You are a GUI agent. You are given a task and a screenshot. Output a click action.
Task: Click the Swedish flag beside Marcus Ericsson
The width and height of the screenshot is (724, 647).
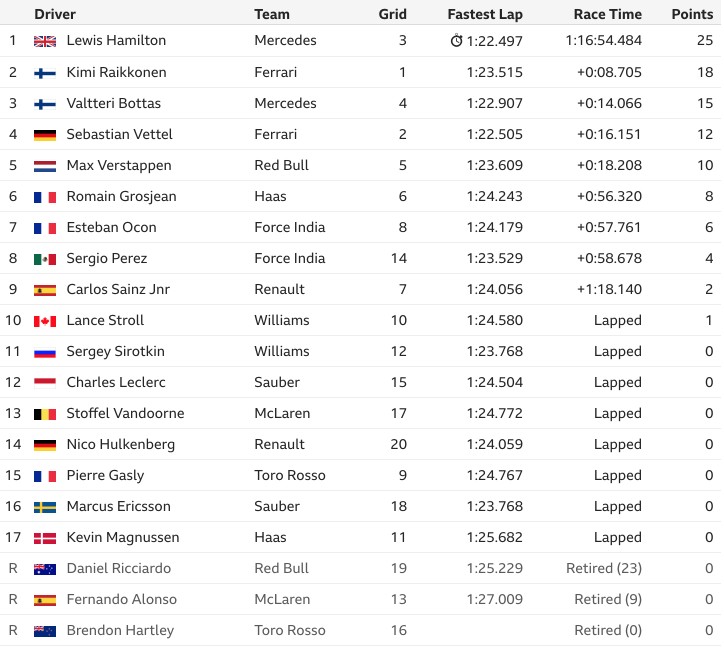45,507
